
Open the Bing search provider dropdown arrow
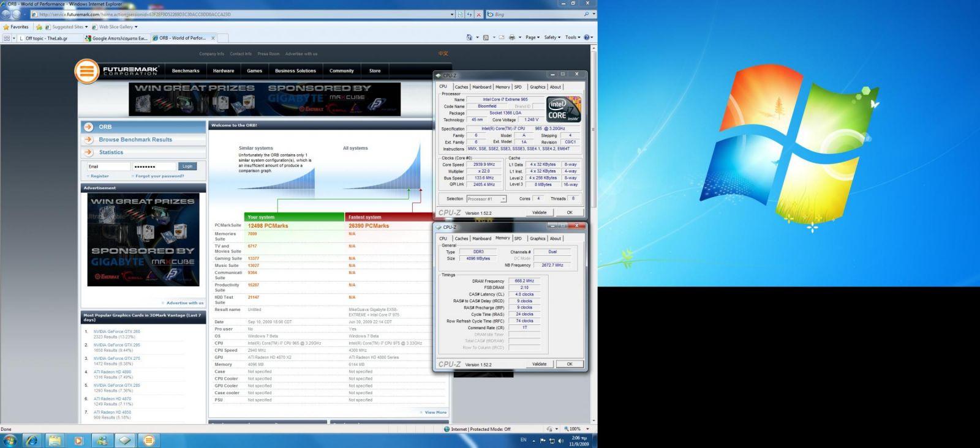click(x=593, y=14)
